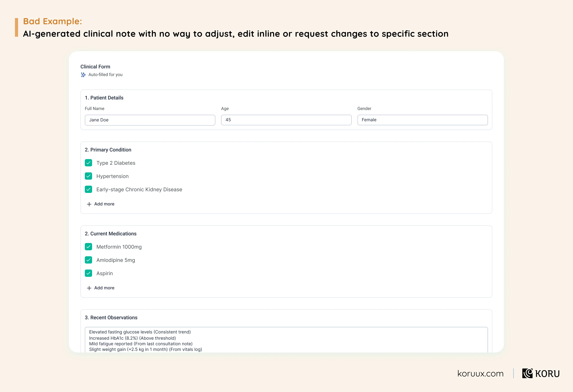Toggle the Hypertension checkbox
The width and height of the screenshot is (573, 392).
(88, 176)
